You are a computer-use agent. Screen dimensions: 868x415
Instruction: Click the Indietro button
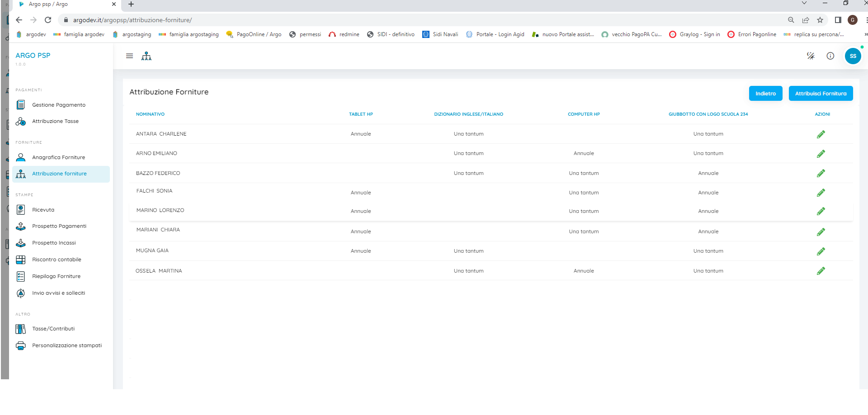pyautogui.click(x=765, y=94)
